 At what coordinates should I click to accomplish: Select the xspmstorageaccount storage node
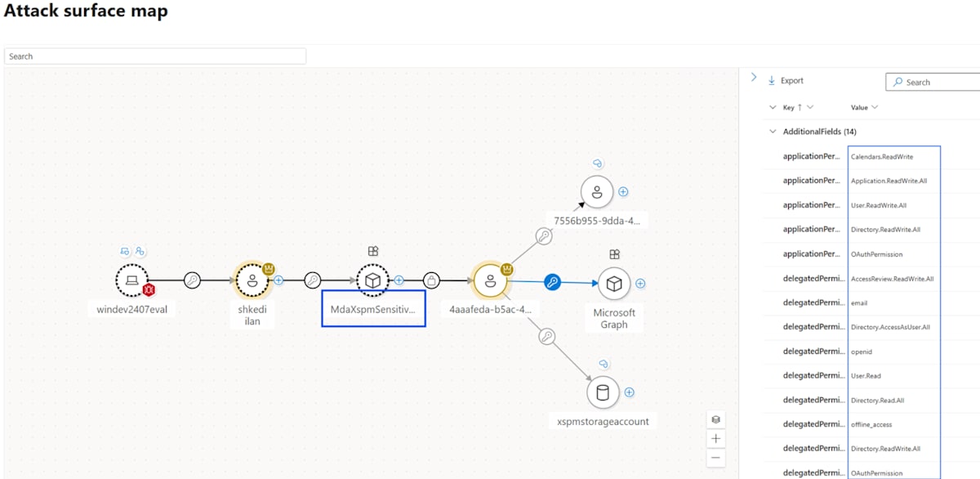603,392
